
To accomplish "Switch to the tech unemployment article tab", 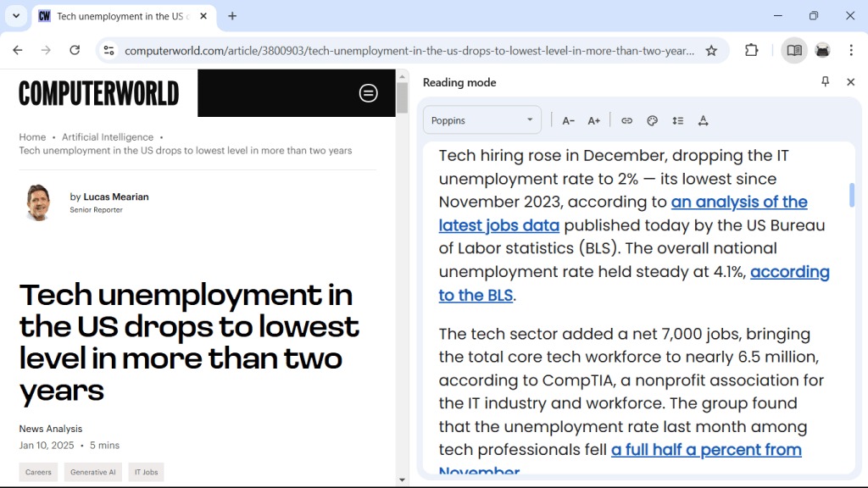I will pos(119,15).
